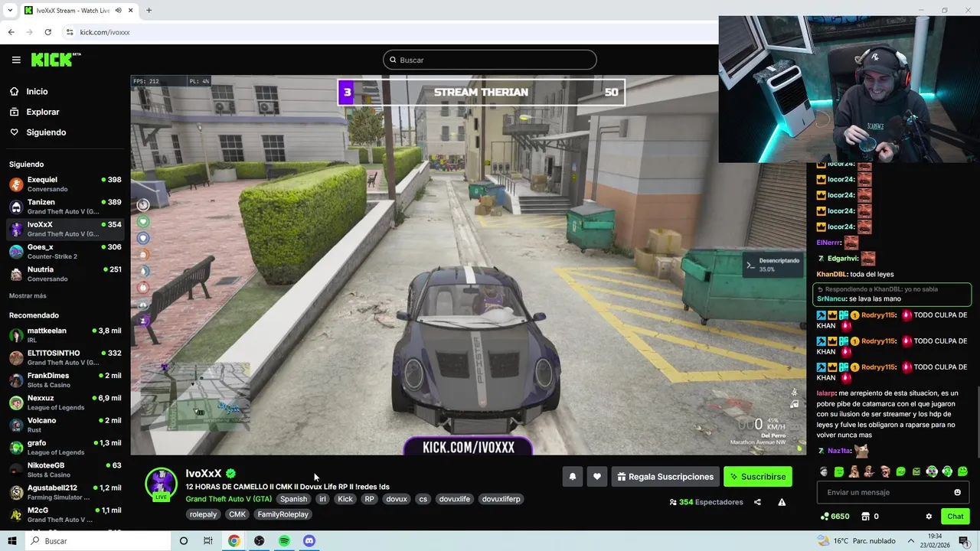Toggle the heart follow button

click(597, 477)
